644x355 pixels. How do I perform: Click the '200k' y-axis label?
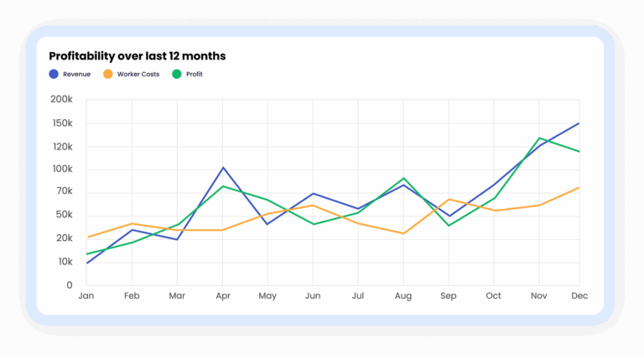pyautogui.click(x=62, y=99)
